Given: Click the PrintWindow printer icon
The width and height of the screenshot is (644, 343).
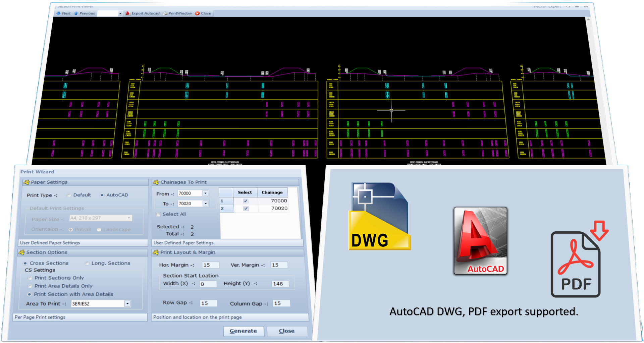Looking at the screenshot, I should [165, 13].
